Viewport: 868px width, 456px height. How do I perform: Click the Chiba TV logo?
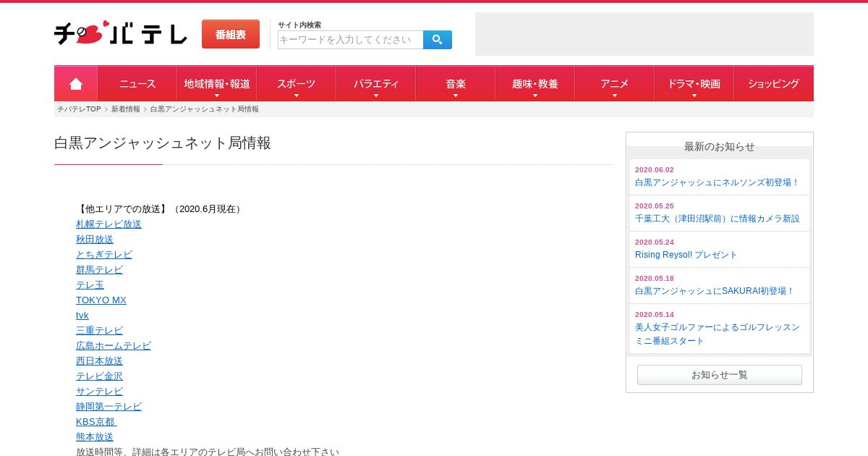click(121, 33)
